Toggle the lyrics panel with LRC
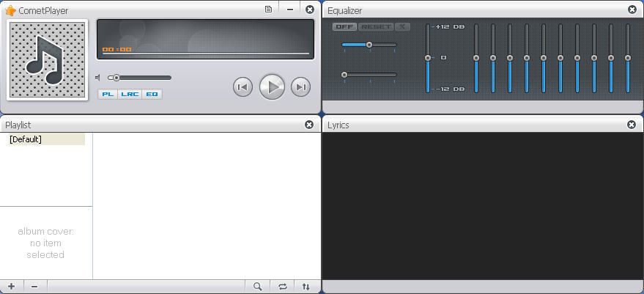The width and height of the screenshot is (644, 294). click(x=130, y=94)
